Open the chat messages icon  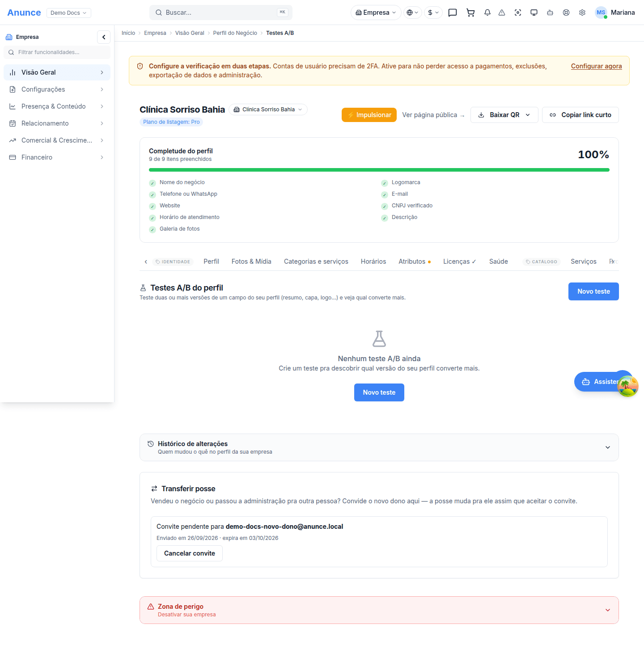(453, 13)
